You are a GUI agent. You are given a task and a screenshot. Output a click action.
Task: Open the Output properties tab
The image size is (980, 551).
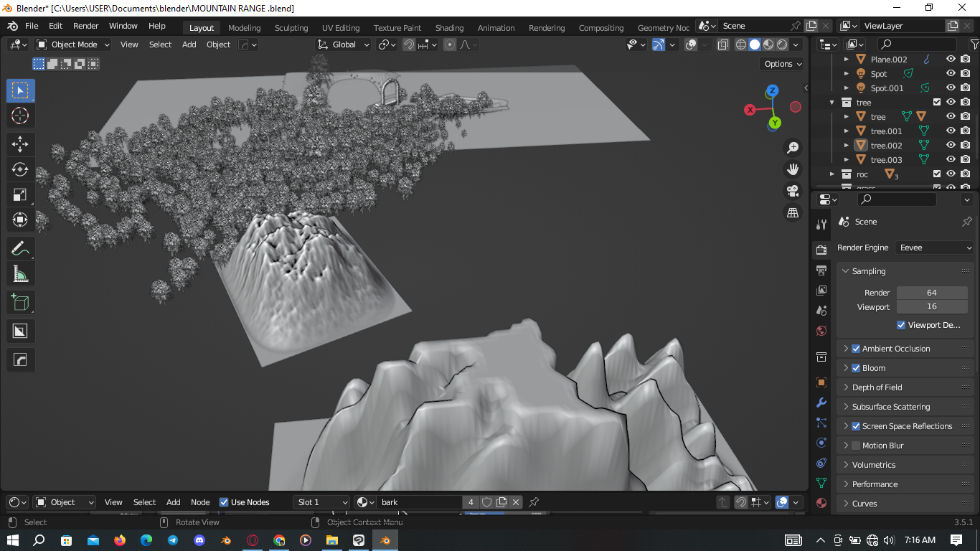click(821, 270)
